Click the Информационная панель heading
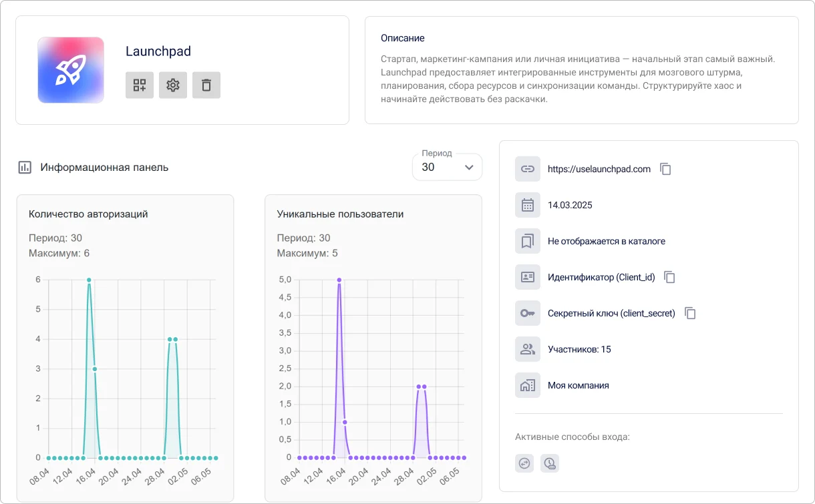This screenshot has height=504, width=815. [104, 168]
